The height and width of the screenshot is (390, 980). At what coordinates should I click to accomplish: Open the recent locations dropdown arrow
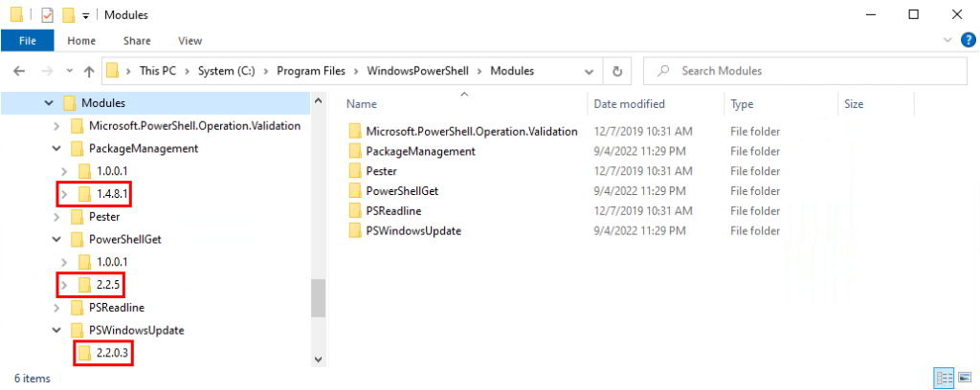pyautogui.click(x=69, y=71)
